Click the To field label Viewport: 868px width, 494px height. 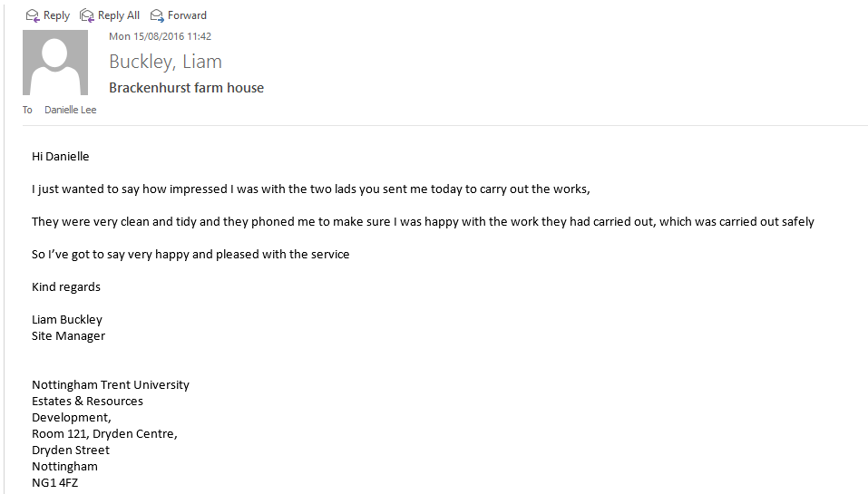coord(27,110)
